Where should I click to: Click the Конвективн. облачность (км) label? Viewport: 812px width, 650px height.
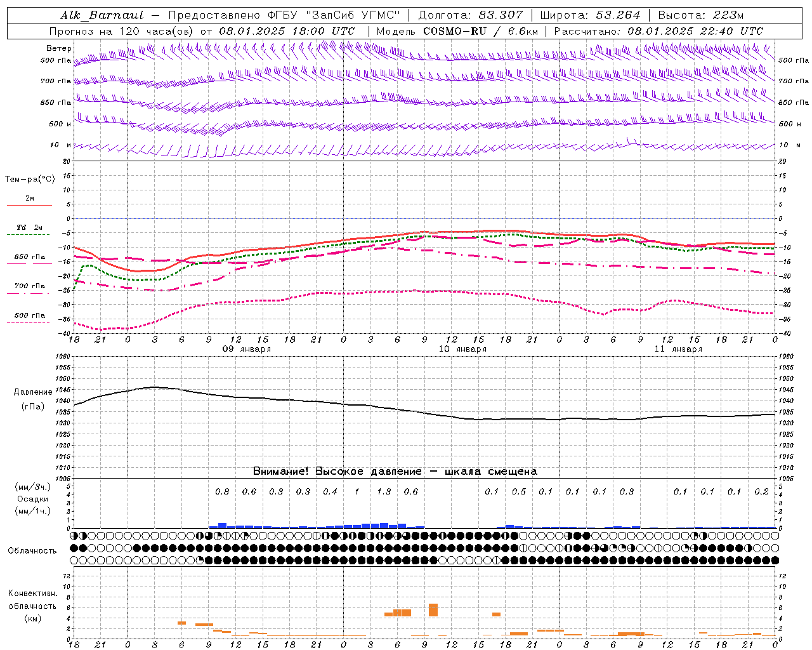(32, 606)
